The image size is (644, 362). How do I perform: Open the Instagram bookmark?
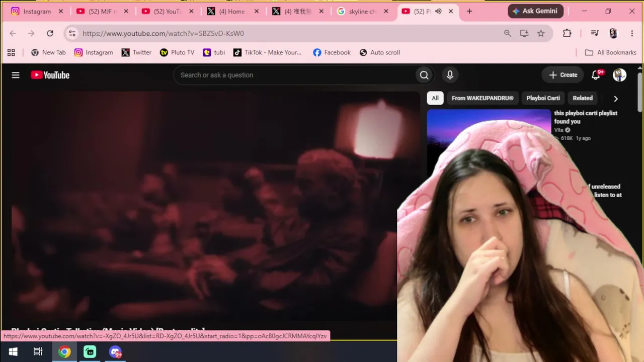tap(94, 52)
